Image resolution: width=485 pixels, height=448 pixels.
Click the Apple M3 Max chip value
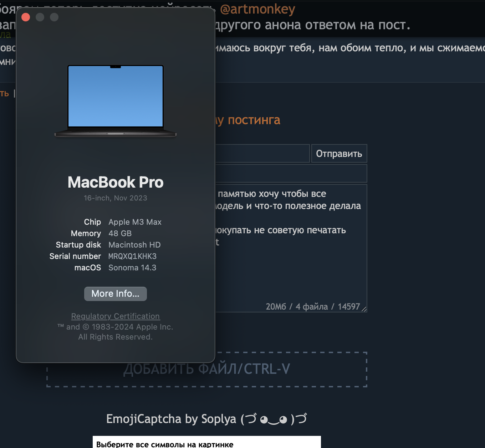[x=135, y=222]
